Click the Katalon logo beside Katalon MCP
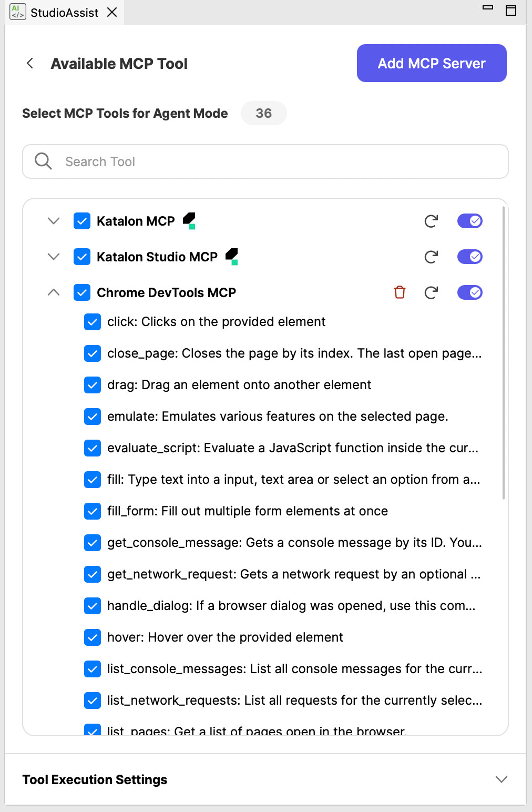The height and width of the screenshot is (812, 532). coord(189,220)
